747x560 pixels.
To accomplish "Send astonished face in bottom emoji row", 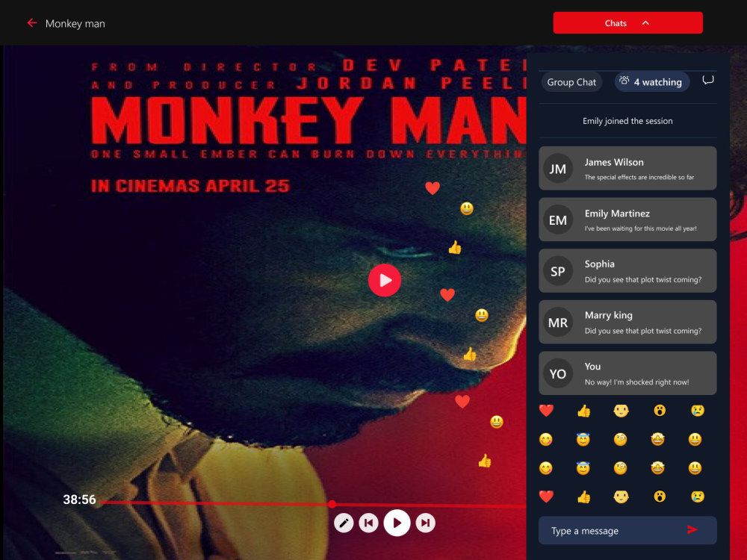I will coord(660,497).
